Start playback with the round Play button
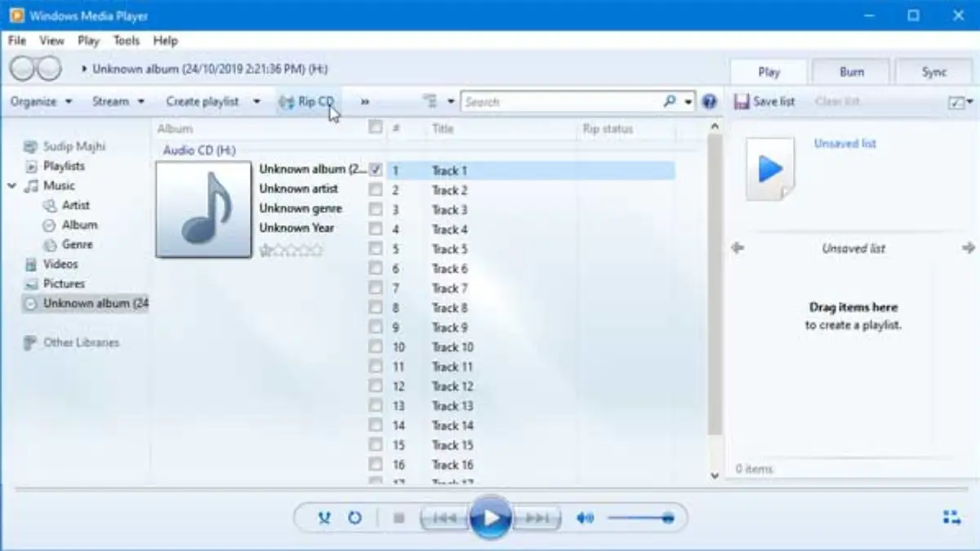This screenshot has width=980, height=551. 490,518
